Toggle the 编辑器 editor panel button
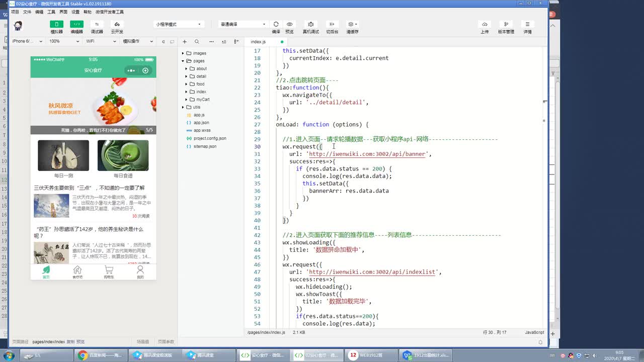This screenshot has width=644, height=362. point(76,24)
